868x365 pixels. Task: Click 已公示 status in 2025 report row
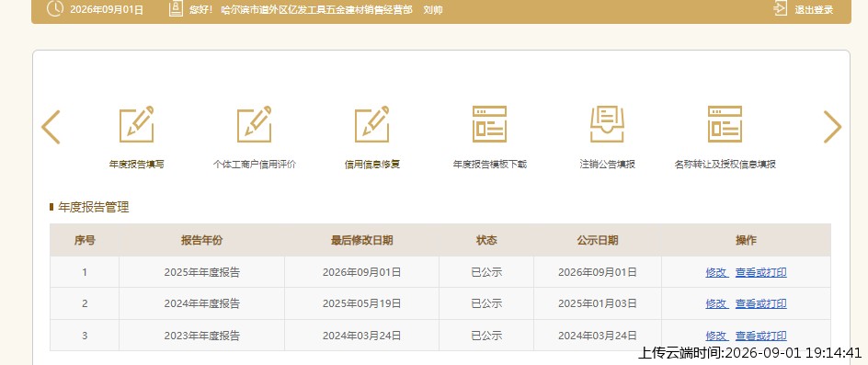(x=486, y=272)
